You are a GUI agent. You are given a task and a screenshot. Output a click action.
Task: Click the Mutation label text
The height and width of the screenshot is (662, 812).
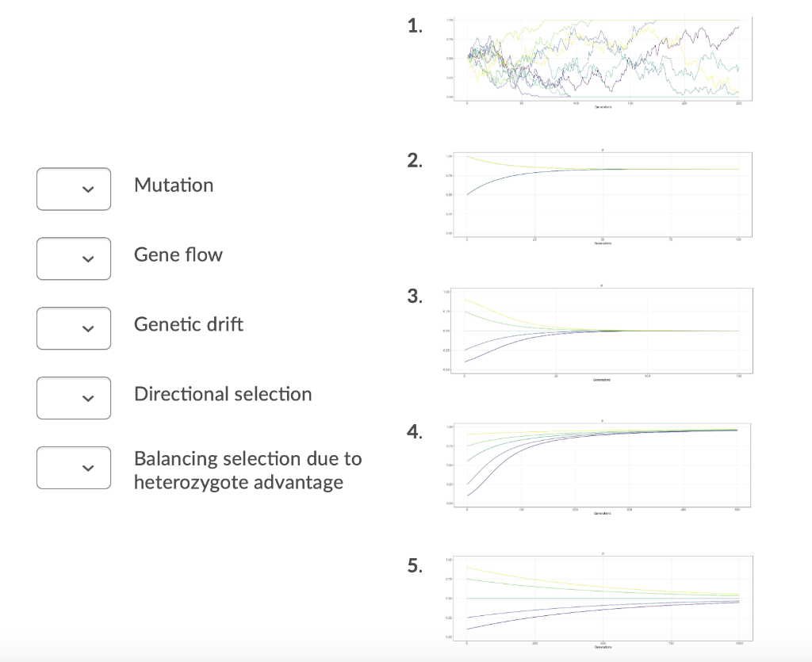(x=173, y=185)
